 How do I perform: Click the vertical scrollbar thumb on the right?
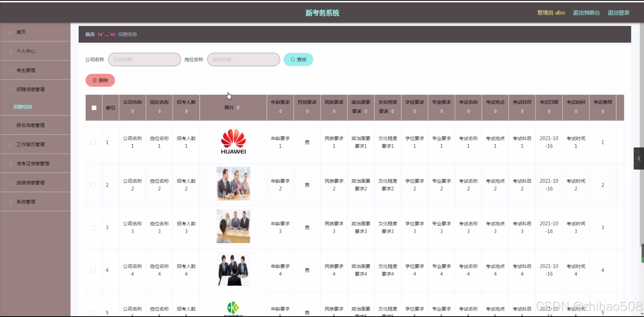(x=642, y=253)
